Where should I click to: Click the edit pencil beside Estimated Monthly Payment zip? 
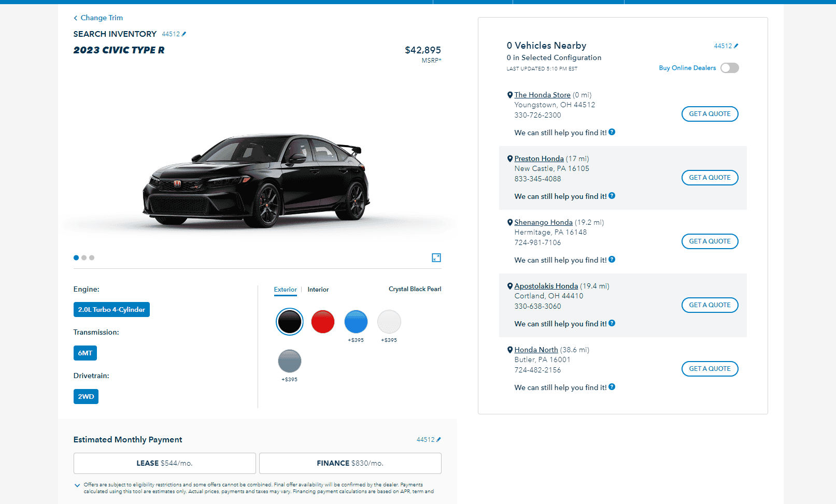(x=438, y=439)
